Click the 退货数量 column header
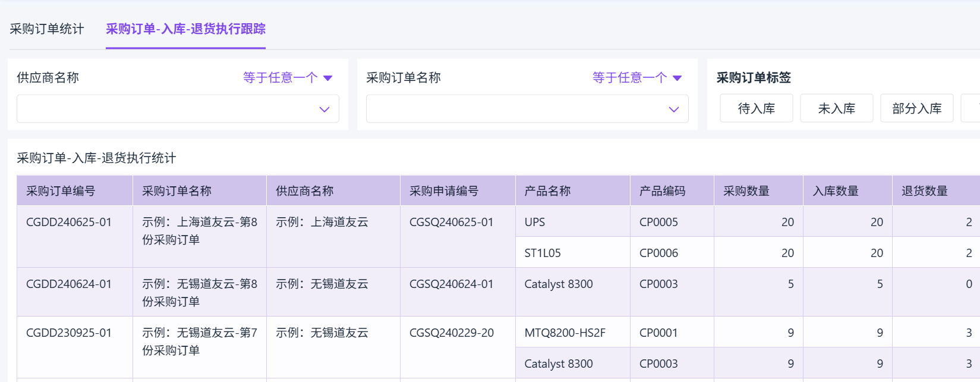Viewport: 980px width, 382px height. (925, 191)
